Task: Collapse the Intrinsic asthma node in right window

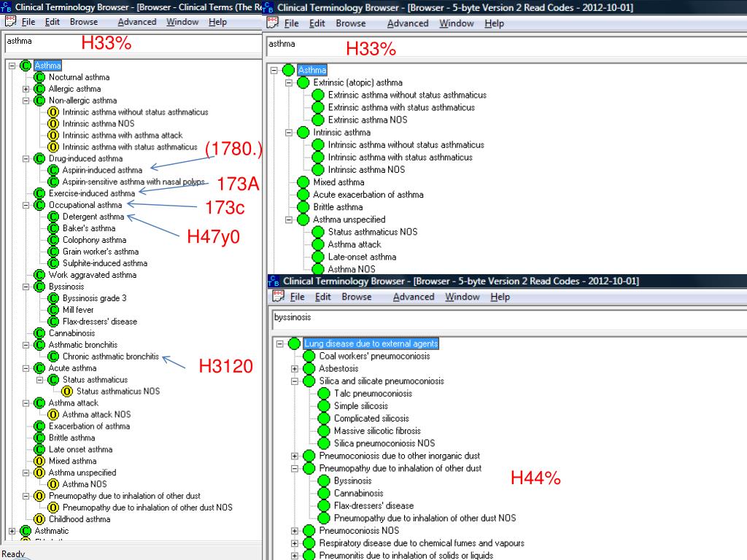Action: (289, 133)
